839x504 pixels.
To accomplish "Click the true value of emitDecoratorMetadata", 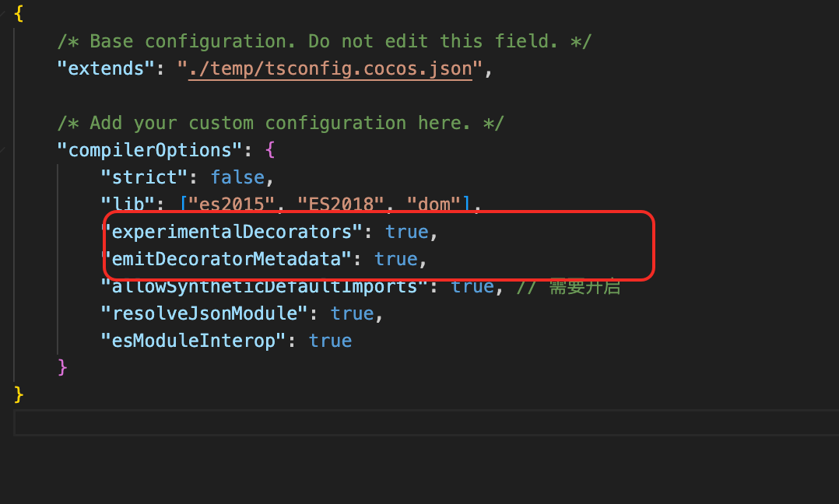I will [x=395, y=259].
